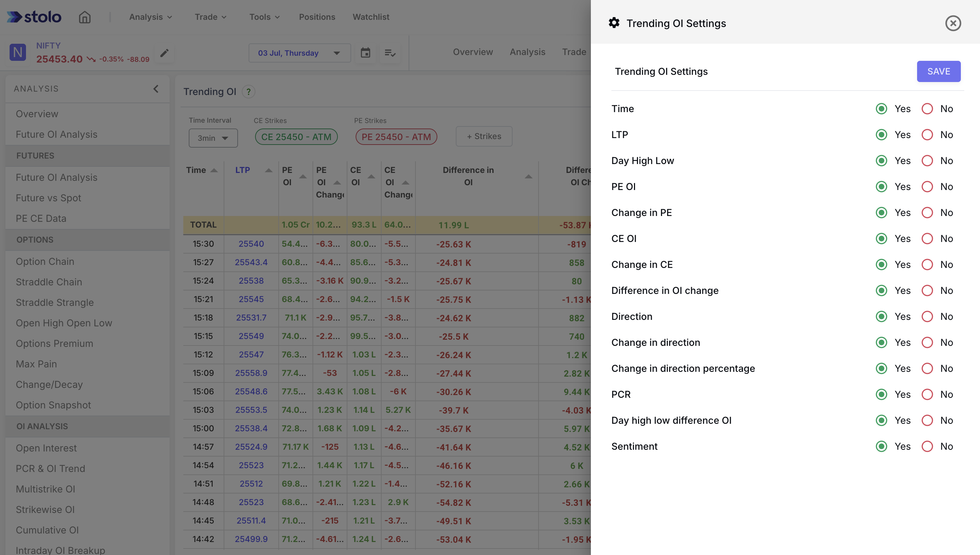Open Multistrike OI in sidebar
Image resolution: width=980 pixels, height=555 pixels.
pyautogui.click(x=45, y=489)
